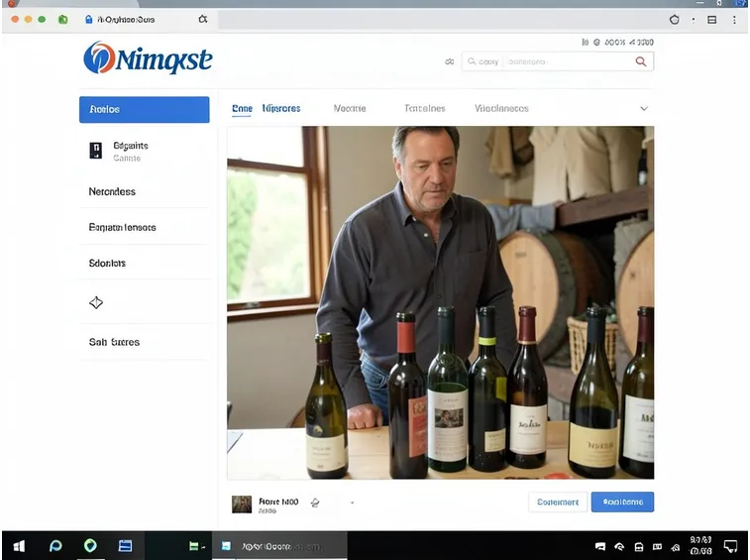This screenshot has width=750, height=560.
Task: Click the small icon left of search box
Action: 449,61
